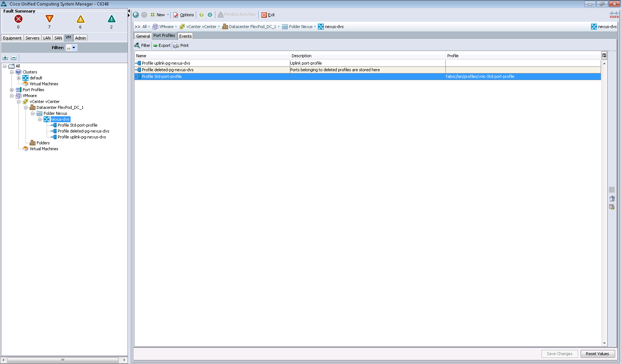Click the Properties table-edit icon below trash
Viewport: 621px width, 364px height.
[x=612, y=207]
